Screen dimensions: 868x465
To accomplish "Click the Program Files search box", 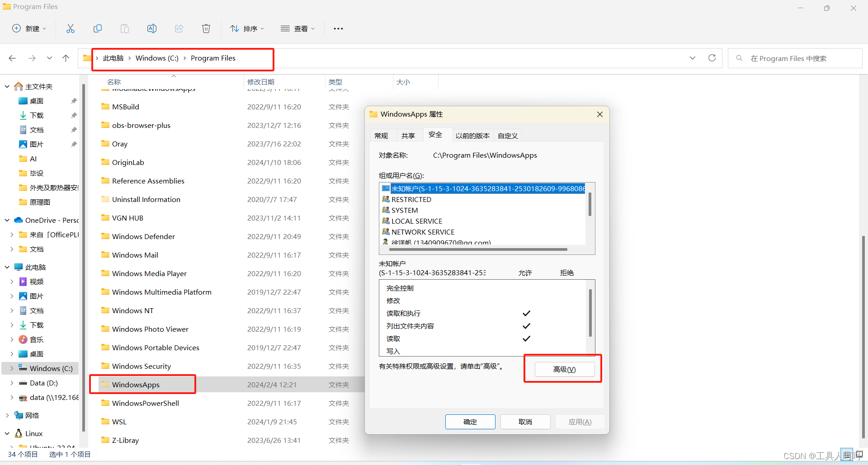I will click(795, 58).
